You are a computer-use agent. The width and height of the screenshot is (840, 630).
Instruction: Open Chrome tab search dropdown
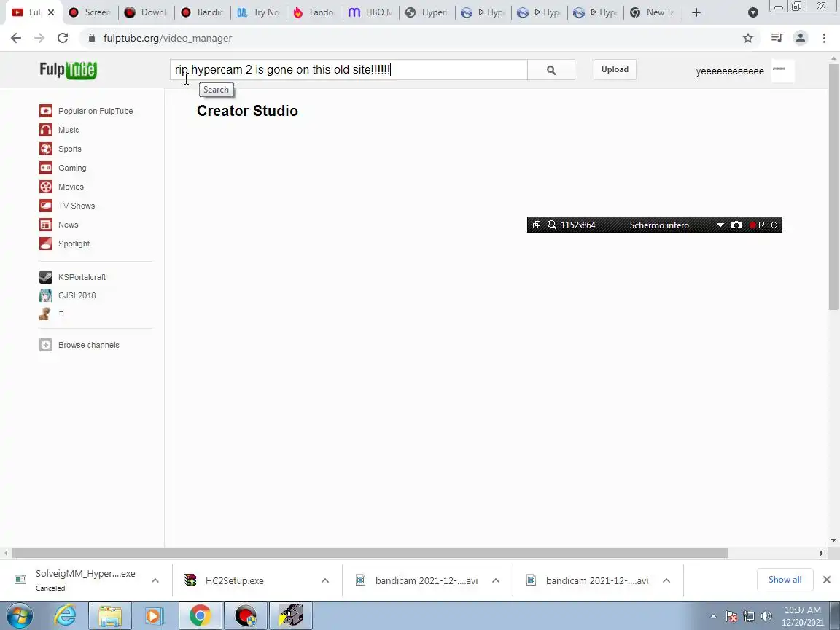[x=752, y=12]
